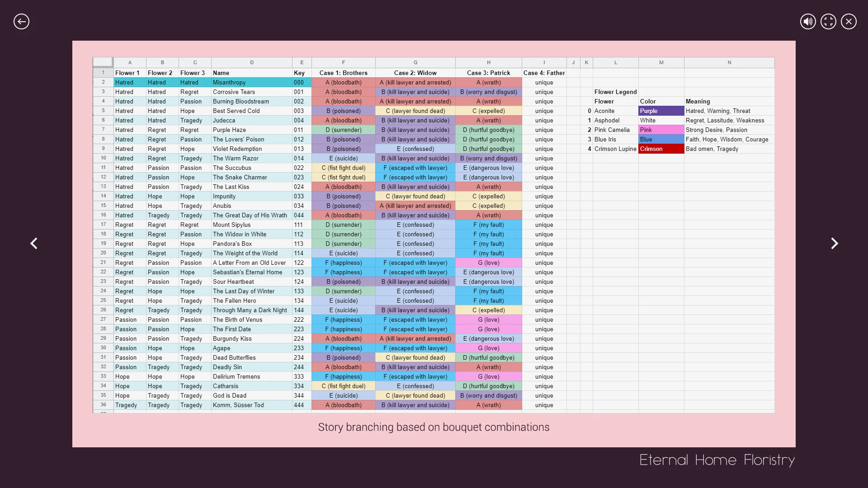
Task: Click the 'Deadly Sin' cell
Action: [x=251, y=367]
